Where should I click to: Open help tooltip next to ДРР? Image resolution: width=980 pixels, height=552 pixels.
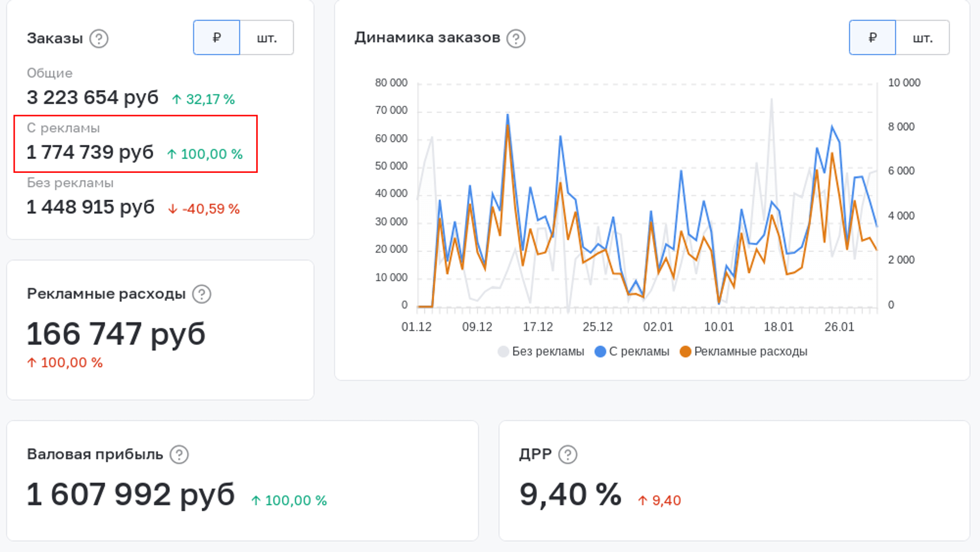567,455
